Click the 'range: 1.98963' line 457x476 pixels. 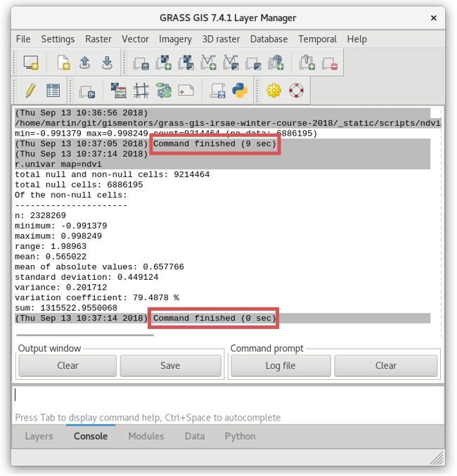tap(51, 247)
